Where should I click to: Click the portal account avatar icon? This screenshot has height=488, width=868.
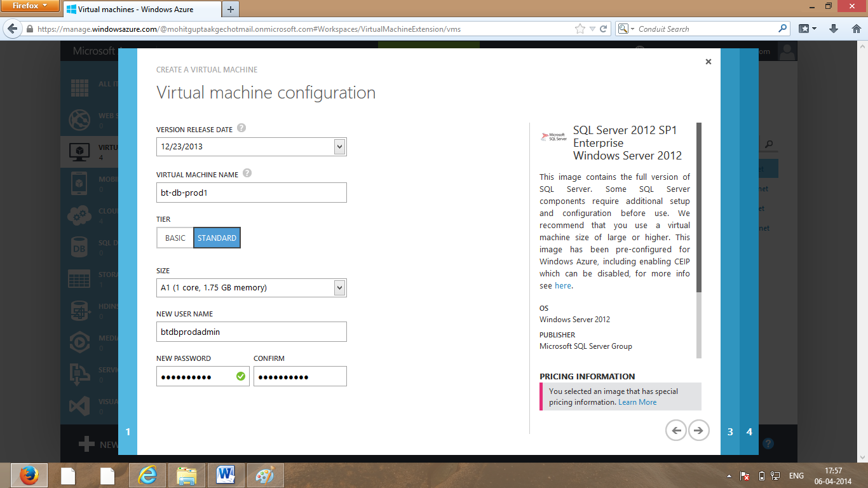coord(787,52)
